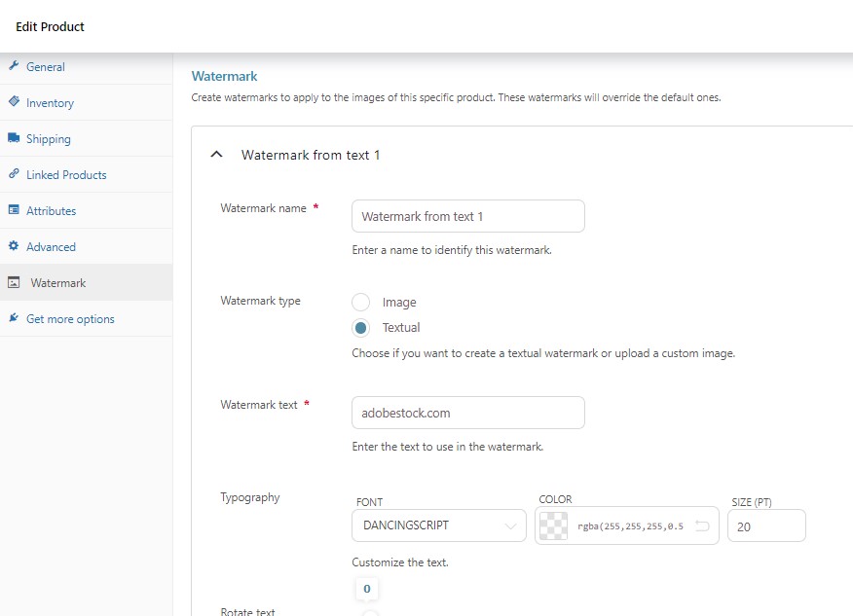Select the Textual watermark type radio
The image size is (853, 616).
coord(360,327)
